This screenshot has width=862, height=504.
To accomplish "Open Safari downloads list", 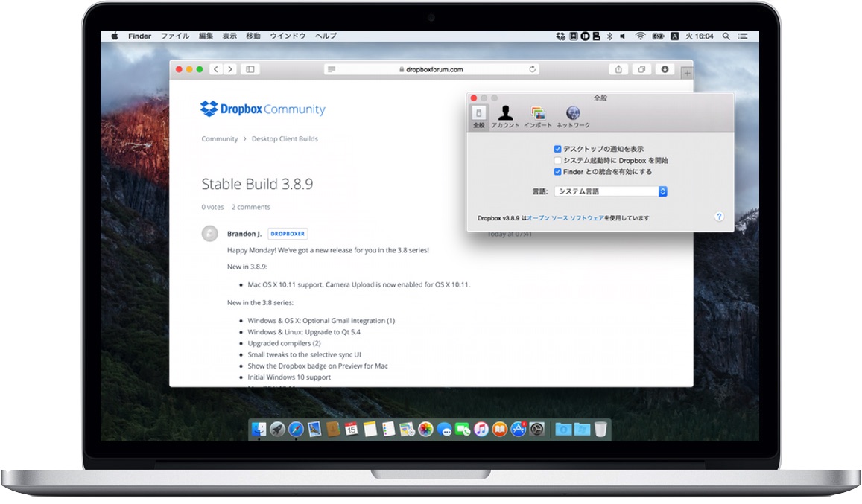I will click(665, 69).
